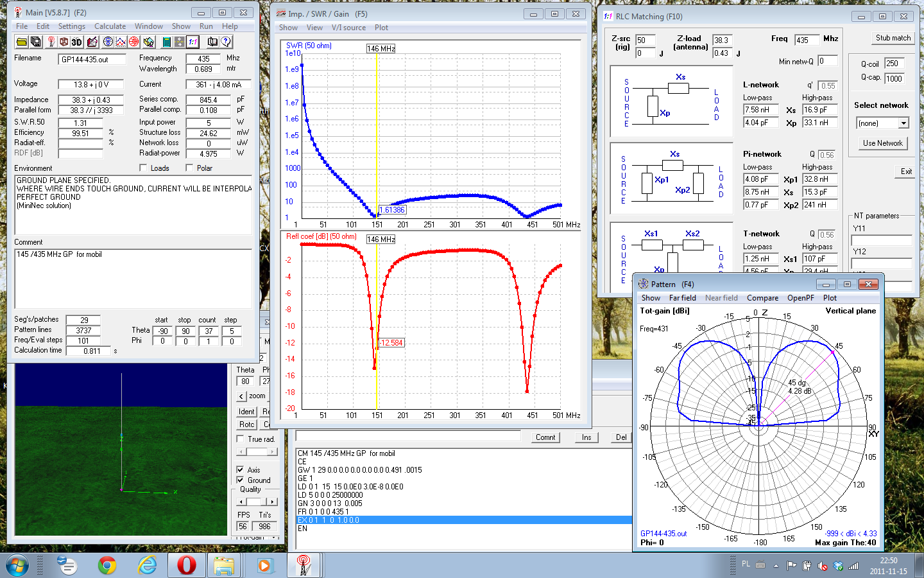Screen dimensions: 924x578
Task: Open the Far field menu
Action: point(682,298)
